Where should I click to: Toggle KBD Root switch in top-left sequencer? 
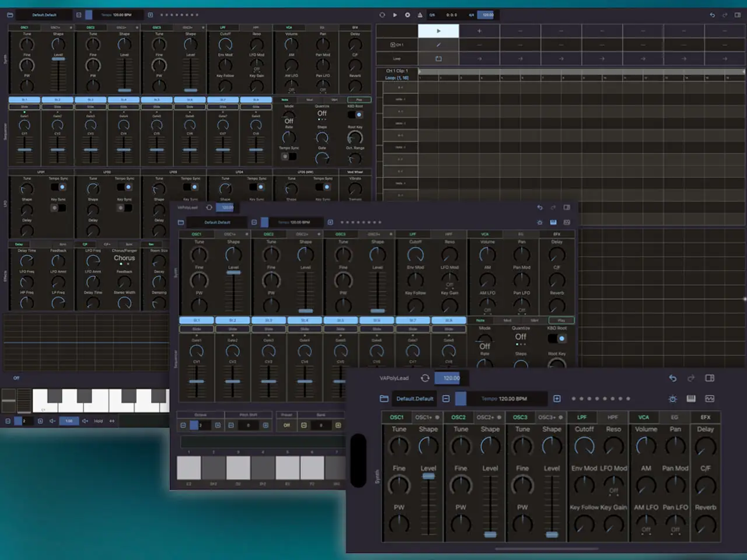pyautogui.click(x=355, y=114)
